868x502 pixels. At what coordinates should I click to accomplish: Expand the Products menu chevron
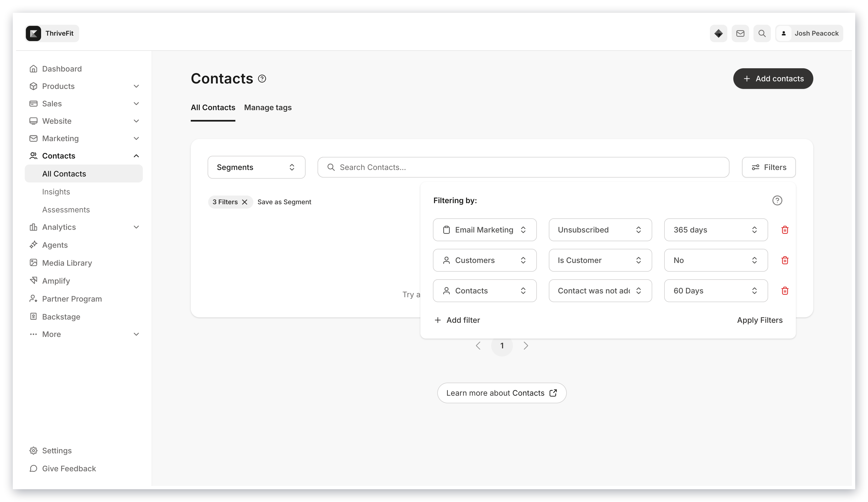click(x=136, y=86)
